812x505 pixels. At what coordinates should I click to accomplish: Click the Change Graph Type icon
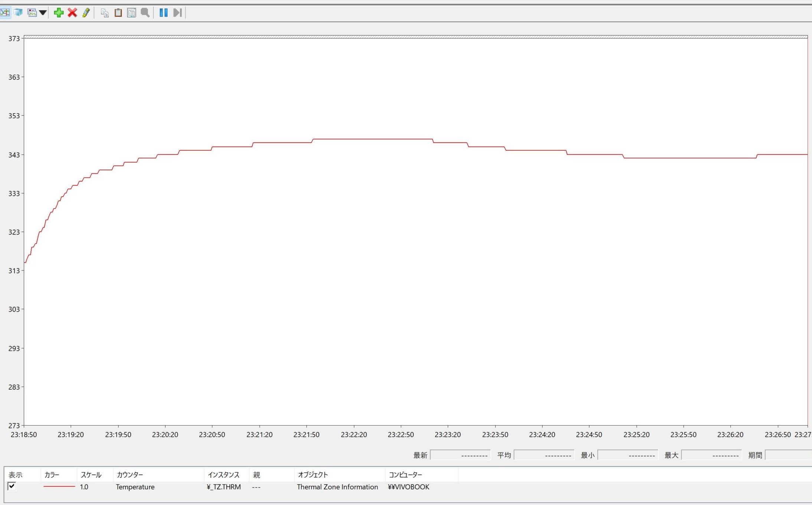coord(32,13)
